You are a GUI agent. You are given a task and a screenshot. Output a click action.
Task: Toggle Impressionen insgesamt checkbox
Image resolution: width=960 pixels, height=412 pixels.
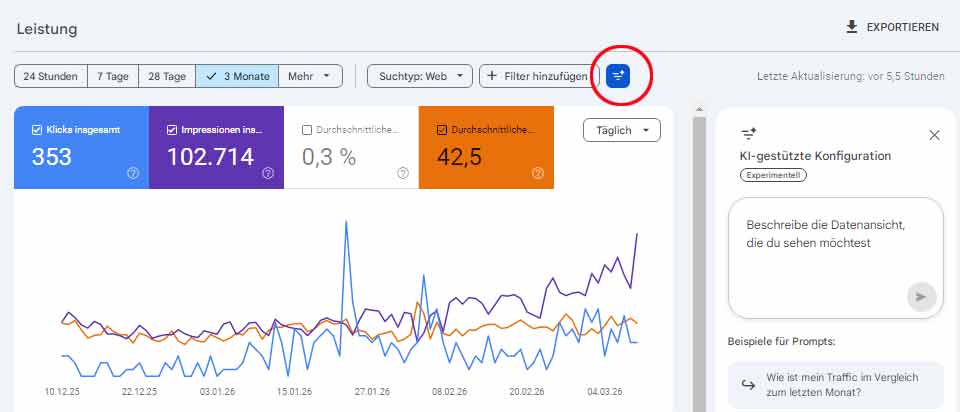click(171, 130)
